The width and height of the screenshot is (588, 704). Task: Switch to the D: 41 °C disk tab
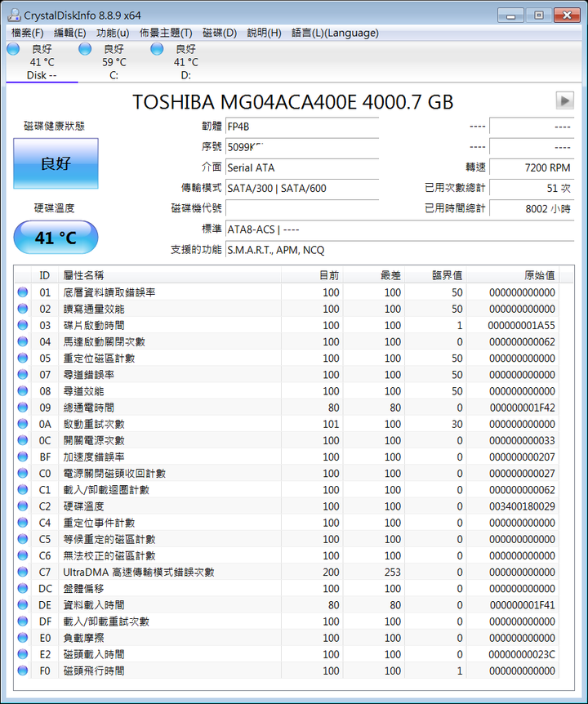186,62
